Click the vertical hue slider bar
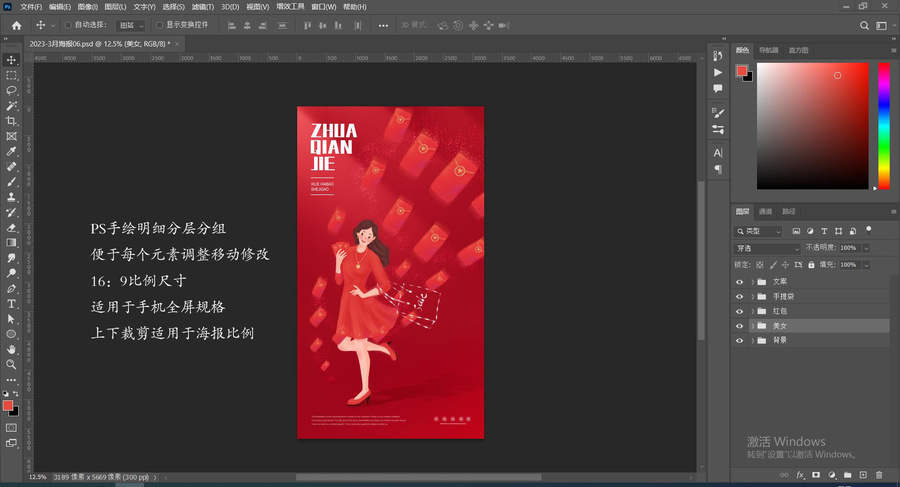The height and width of the screenshot is (487, 900). pyautogui.click(x=884, y=126)
